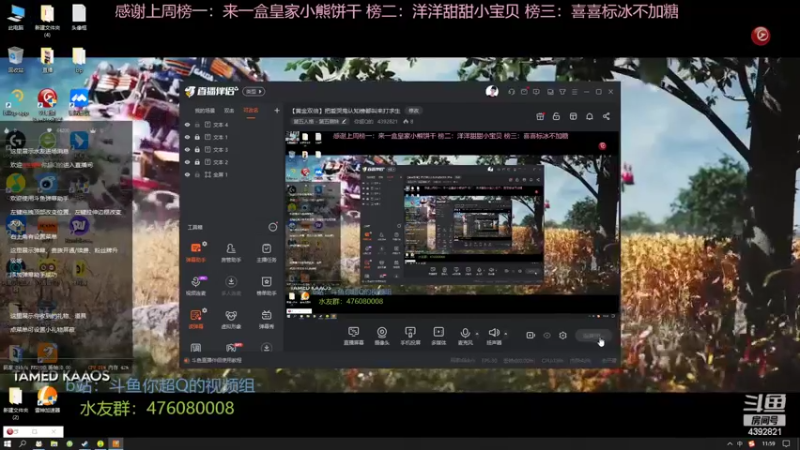The image size is (800, 450).
Task: Open the hamburger menu in title bar
Action: (x=574, y=92)
